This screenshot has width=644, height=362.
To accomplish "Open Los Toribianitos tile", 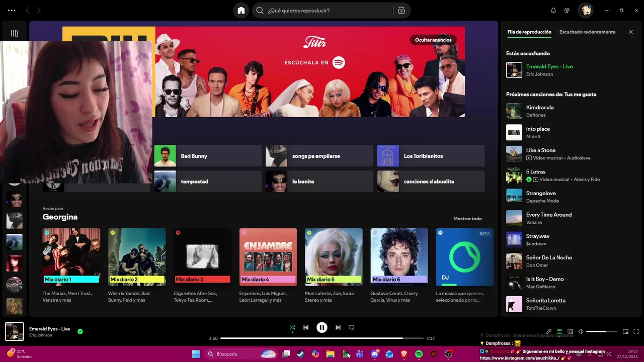I will (x=431, y=156).
